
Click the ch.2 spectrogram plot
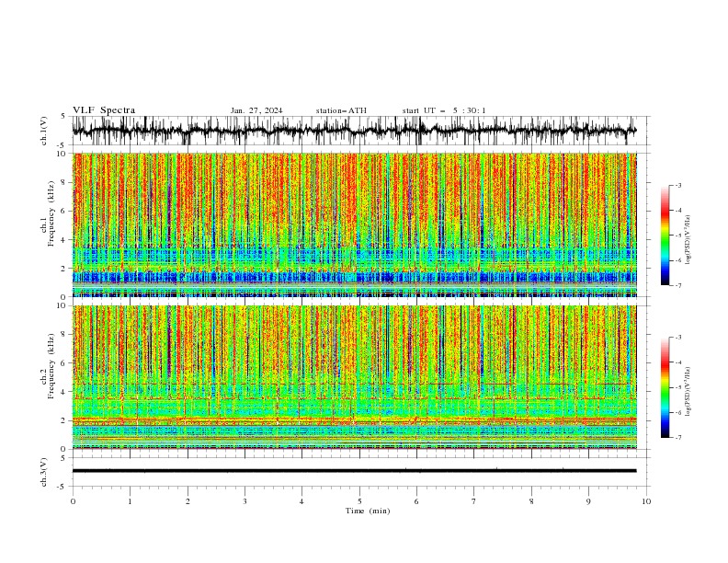pyautogui.click(x=355, y=377)
